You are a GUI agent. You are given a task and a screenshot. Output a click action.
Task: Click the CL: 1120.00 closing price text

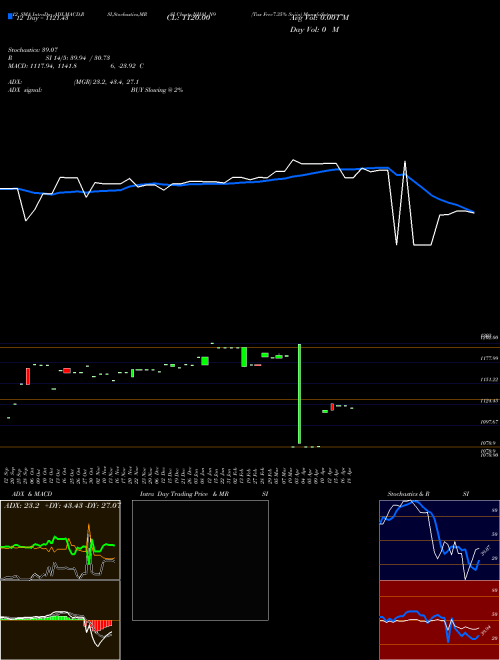(189, 18)
